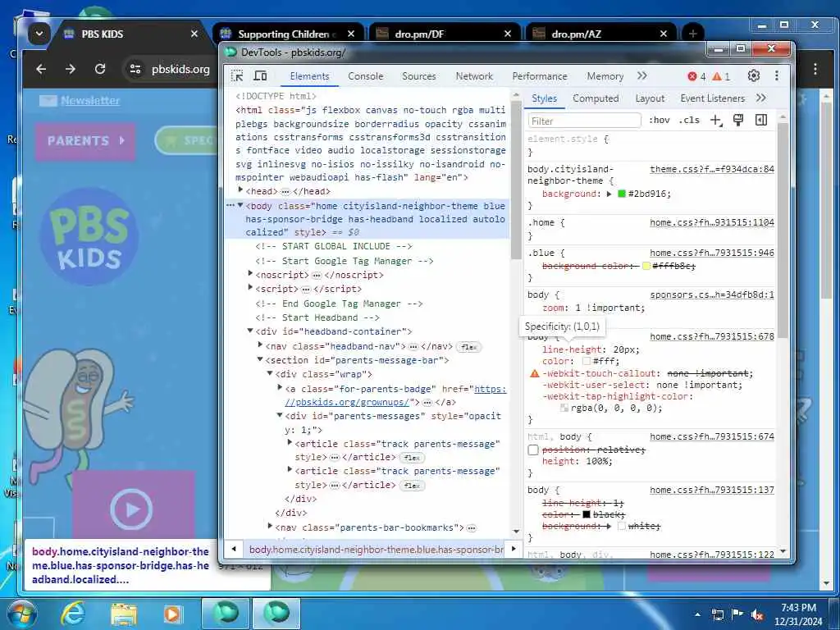Toggle element state with :hov button
840x630 pixels.
(x=659, y=121)
